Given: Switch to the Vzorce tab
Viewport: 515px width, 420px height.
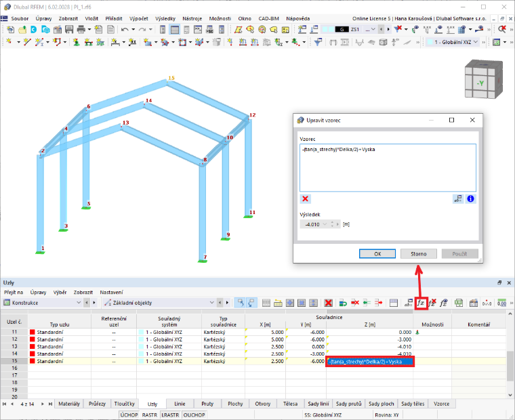Looking at the screenshot, I should [441, 404].
